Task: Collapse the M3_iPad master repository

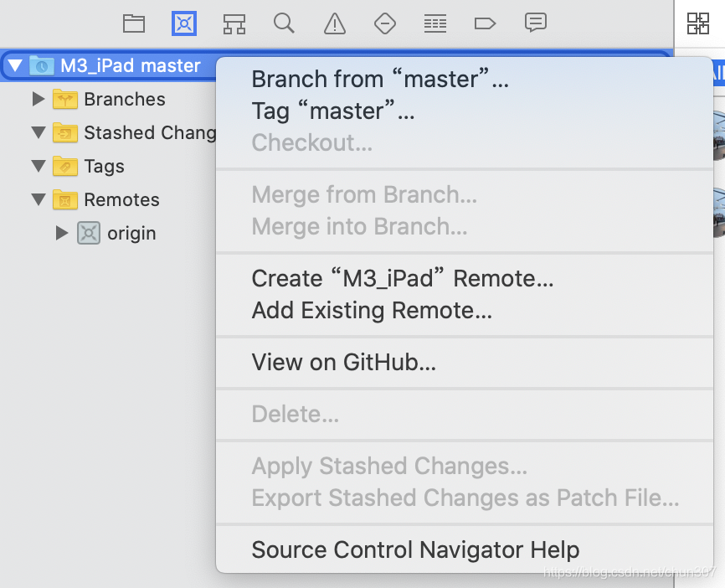Action: [15, 65]
